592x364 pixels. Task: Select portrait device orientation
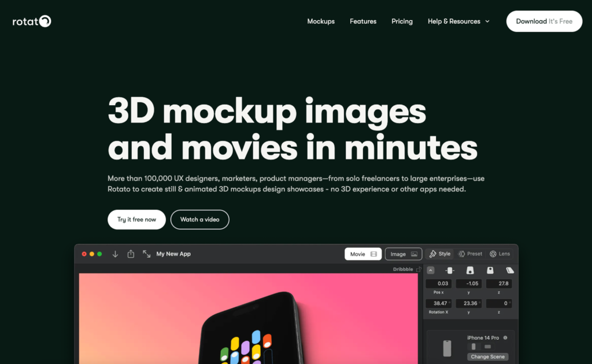pos(474,347)
